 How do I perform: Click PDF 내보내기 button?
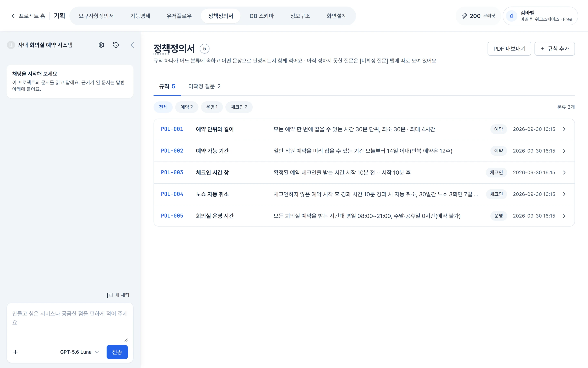[509, 49]
